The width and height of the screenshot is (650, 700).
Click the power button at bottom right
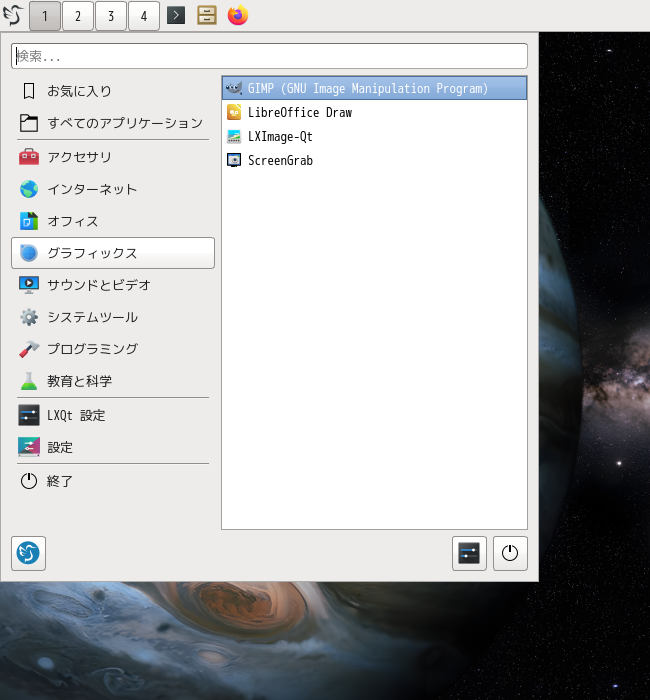coord(510,553)
